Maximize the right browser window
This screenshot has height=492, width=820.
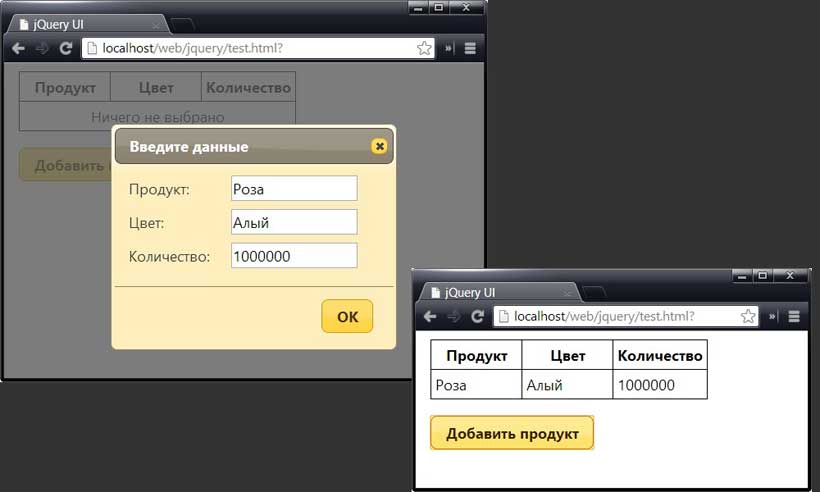point(762,275)
